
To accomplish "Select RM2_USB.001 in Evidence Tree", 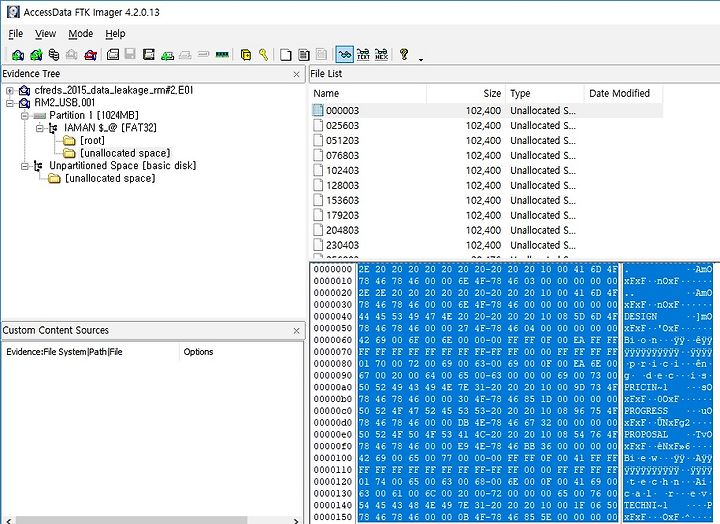I will 65,102.
